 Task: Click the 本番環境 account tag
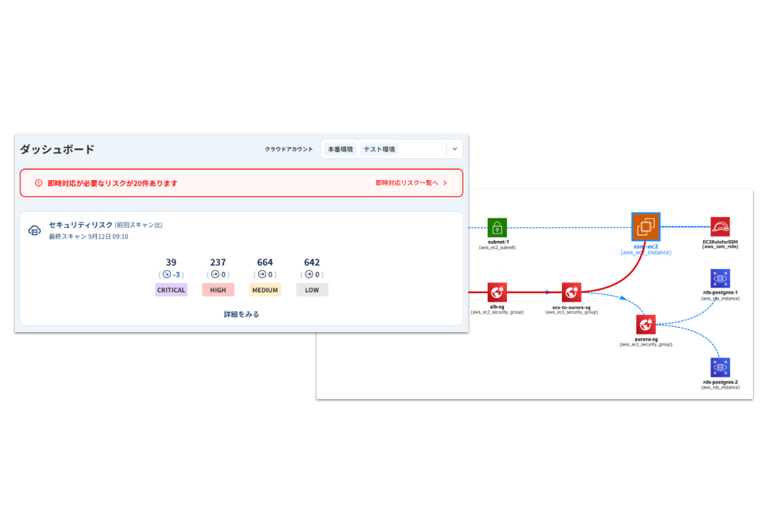(x=341, y=149)
